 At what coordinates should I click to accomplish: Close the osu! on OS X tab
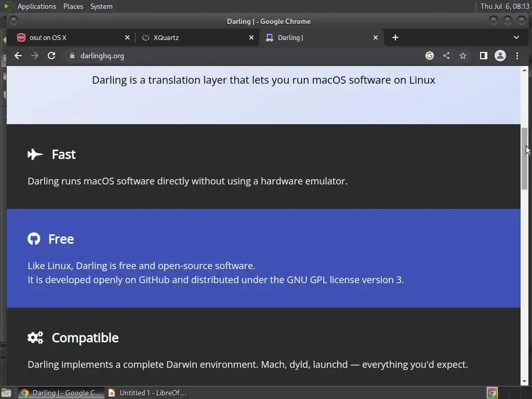(x=127, y=37)
